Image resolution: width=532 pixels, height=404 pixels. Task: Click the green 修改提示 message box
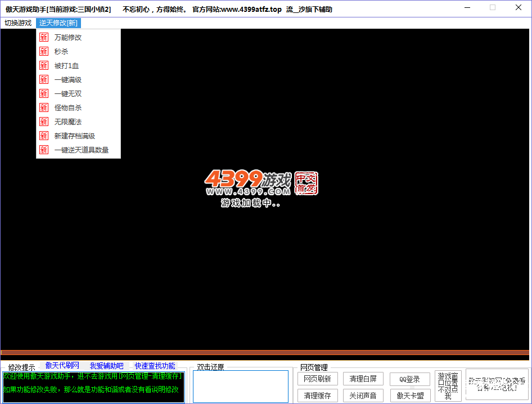pos(94,387)
